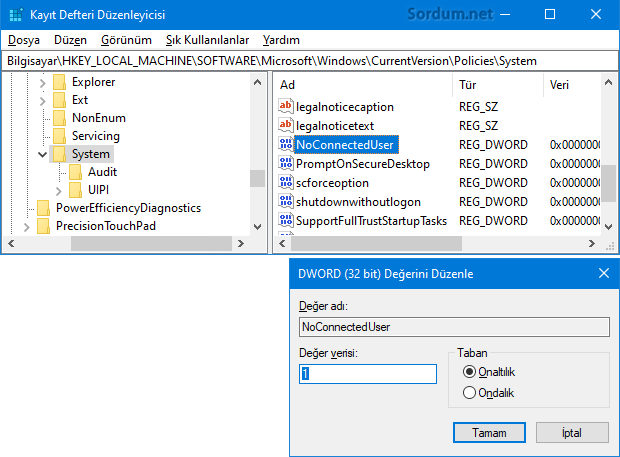Click the Explorer folder icon in tree

click(59, 82)
